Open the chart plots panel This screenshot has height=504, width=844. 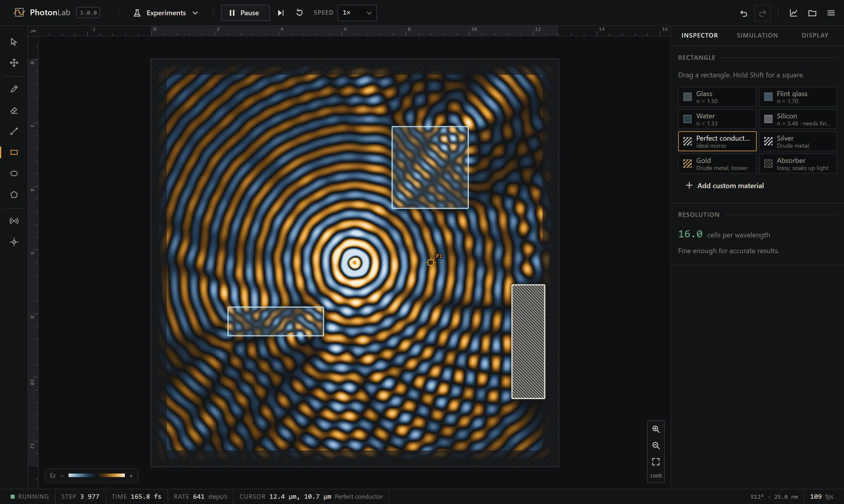click(793, 13)
